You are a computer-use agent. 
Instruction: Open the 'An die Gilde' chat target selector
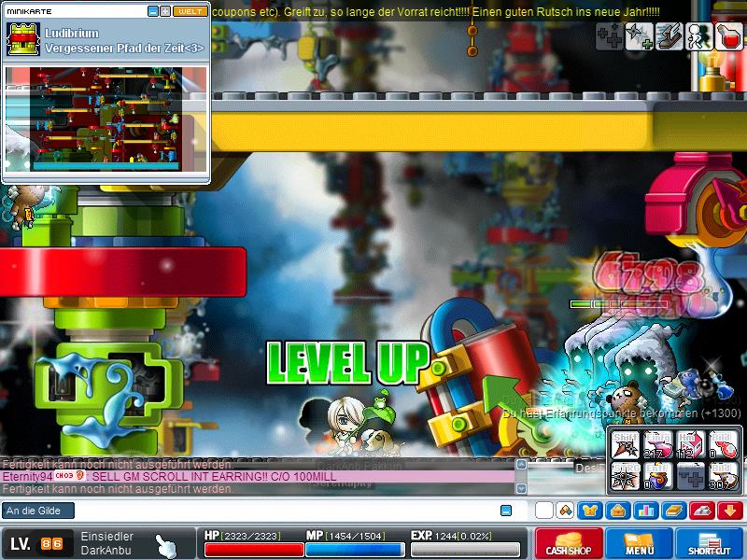(x=38, y=511)
